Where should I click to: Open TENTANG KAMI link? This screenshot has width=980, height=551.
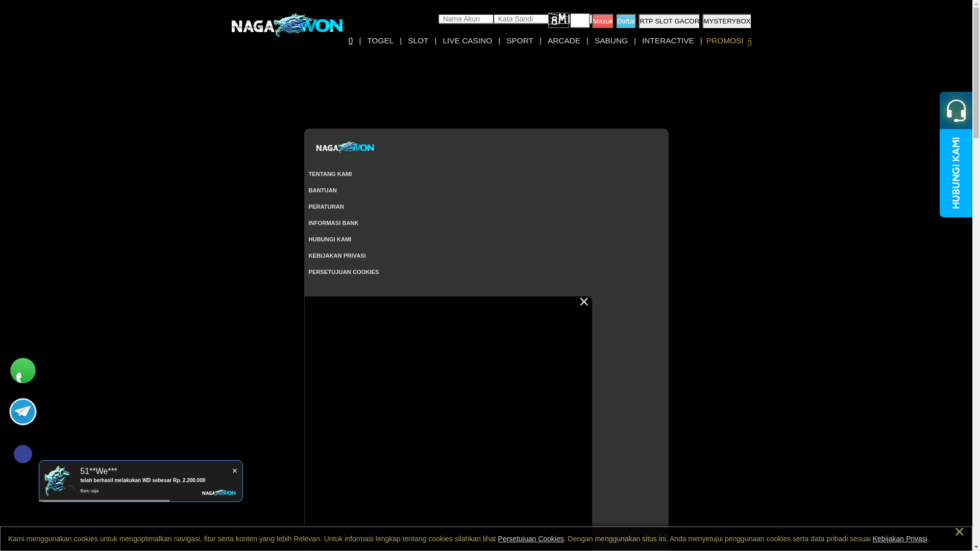click(x=330, y=174)
